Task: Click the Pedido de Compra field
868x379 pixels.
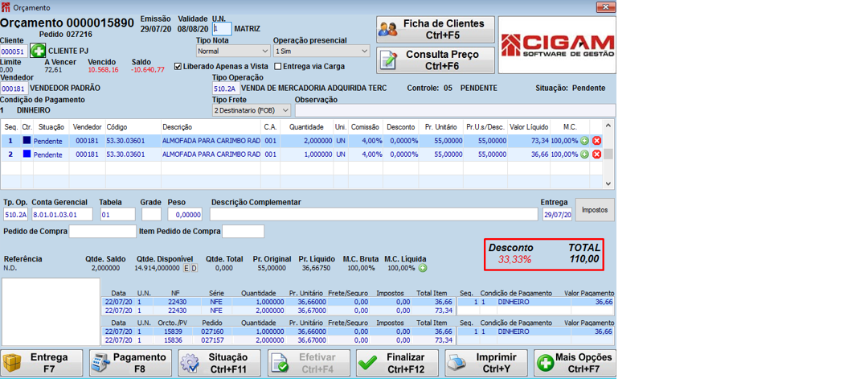Action: (102, 231)
